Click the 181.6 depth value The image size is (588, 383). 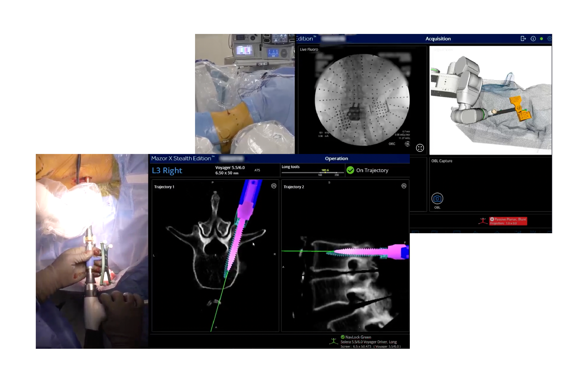[325, 170]
